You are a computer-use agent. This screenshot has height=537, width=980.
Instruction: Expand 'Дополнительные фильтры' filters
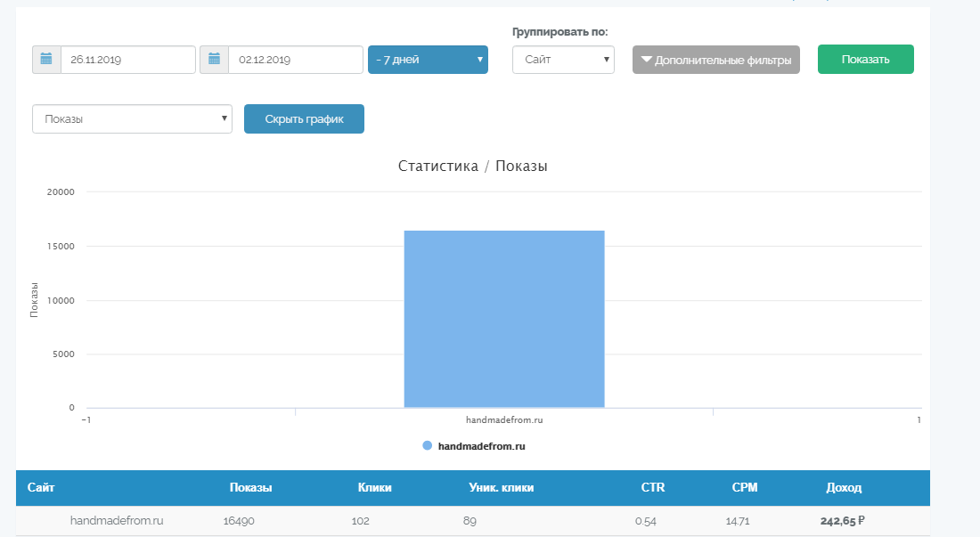pos(716,60)
